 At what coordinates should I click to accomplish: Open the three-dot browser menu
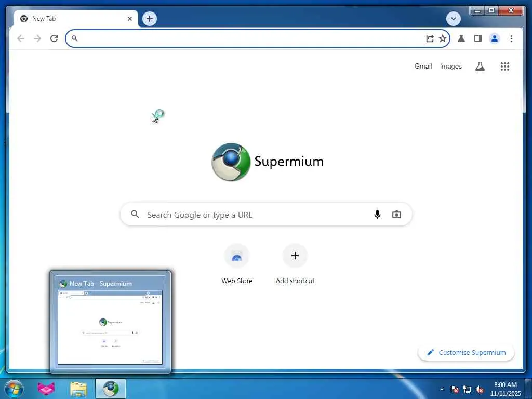pyautogui.click(x=511, y=38)
